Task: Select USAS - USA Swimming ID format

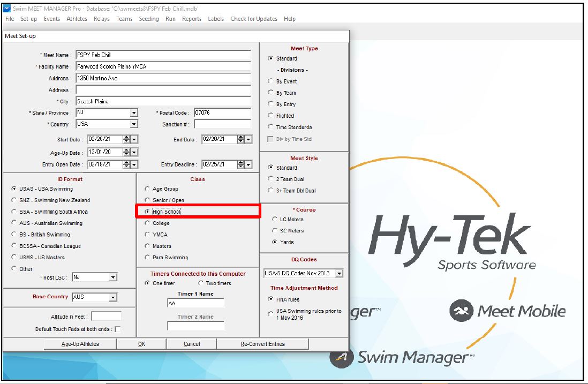Action: click(14, 189)
